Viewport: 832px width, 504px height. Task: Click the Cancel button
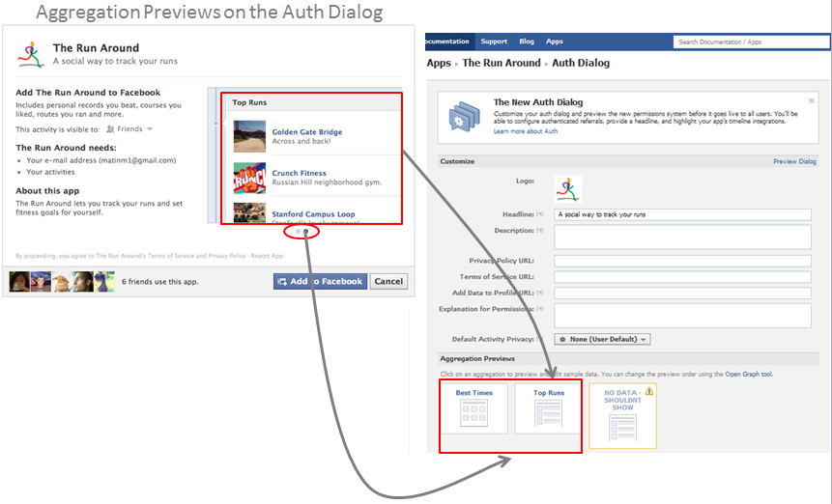tap(388, 281)
